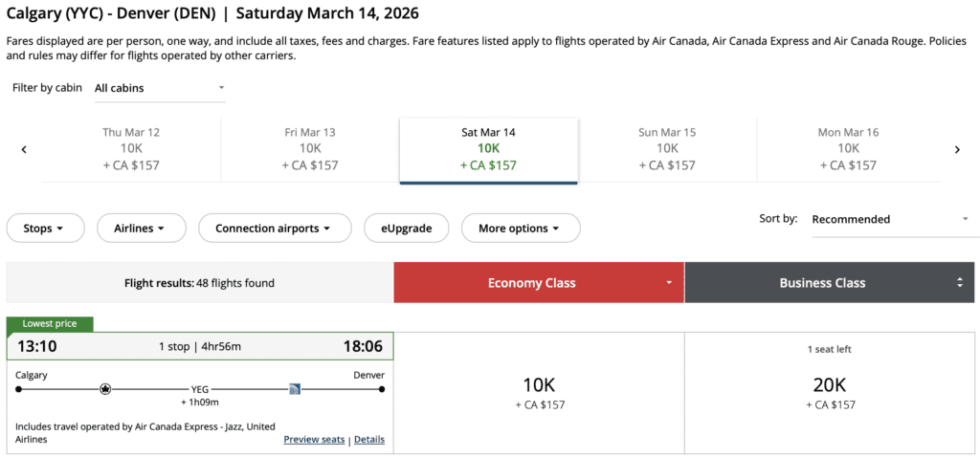Image resolution: width=980 pixels, height=458 pixels.
Task: Open the More options menu
Action: pos(521,229)
